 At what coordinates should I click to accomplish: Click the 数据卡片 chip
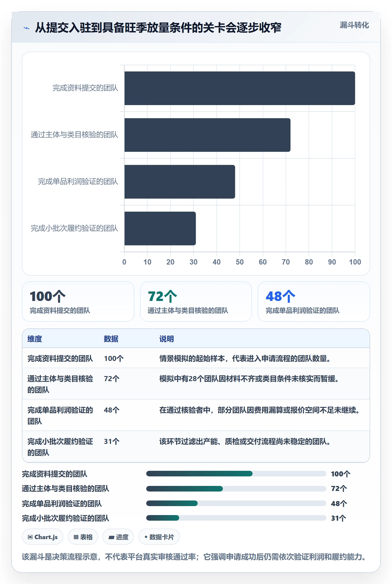159,537
